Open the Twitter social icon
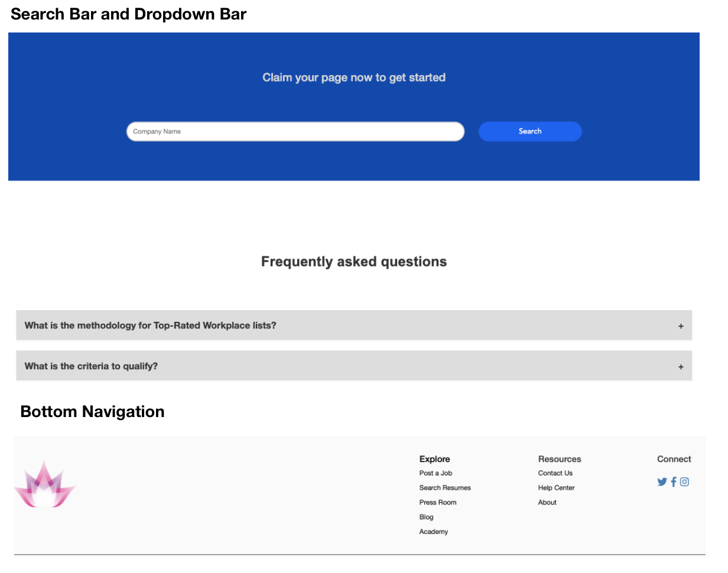728x573 pixels. (x=662, y=482)
